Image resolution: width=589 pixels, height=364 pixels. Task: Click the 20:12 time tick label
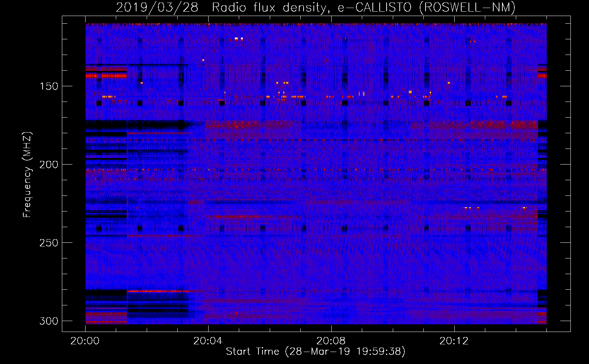pyautogui.click(x=454, y=341)
